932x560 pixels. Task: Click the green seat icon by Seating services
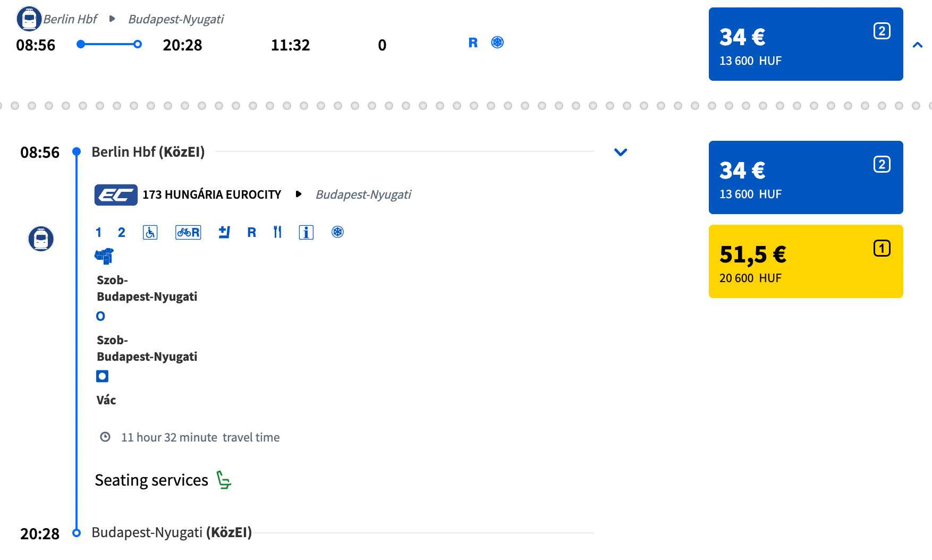[x=224, y=480]
